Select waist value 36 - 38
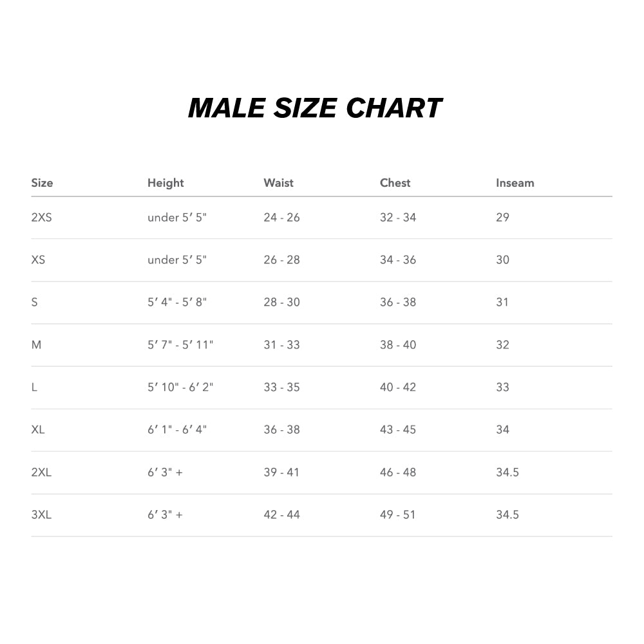This screenshot has width=644, height=644. (281, 430)
